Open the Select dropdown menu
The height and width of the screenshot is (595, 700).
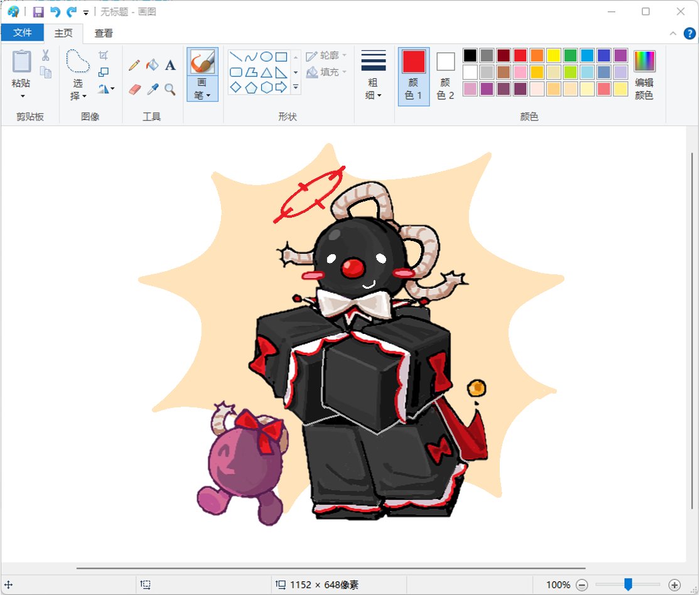[x=78, y=89]
